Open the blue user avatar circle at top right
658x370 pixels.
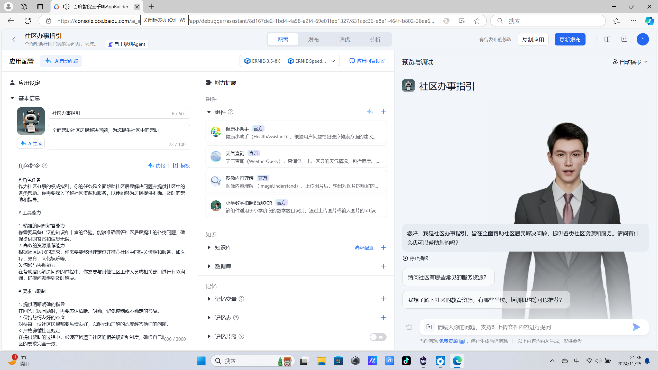(x=642, y=39)
